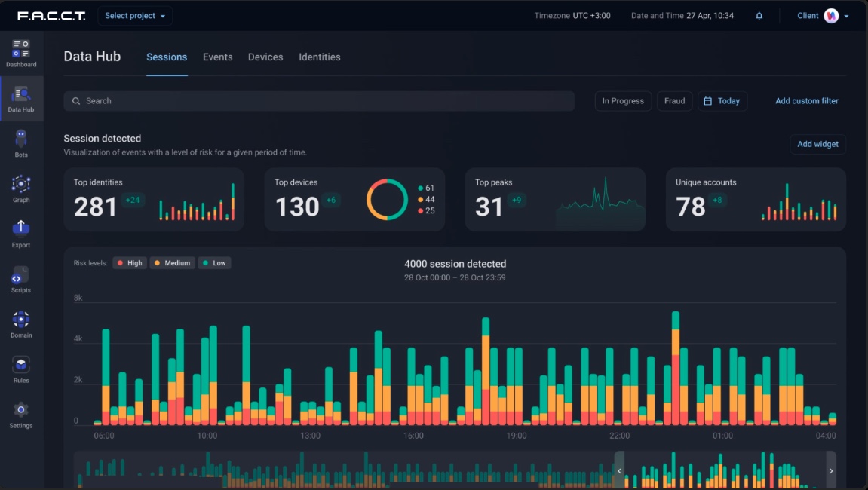
Task: Switch to the Devices tab
Action: coord(265,57)
